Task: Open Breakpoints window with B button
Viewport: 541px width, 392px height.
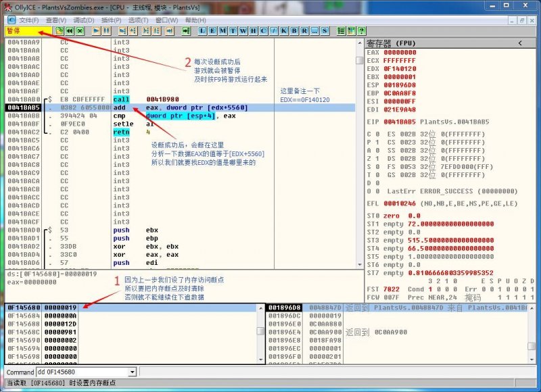Action: click(294, 31)
